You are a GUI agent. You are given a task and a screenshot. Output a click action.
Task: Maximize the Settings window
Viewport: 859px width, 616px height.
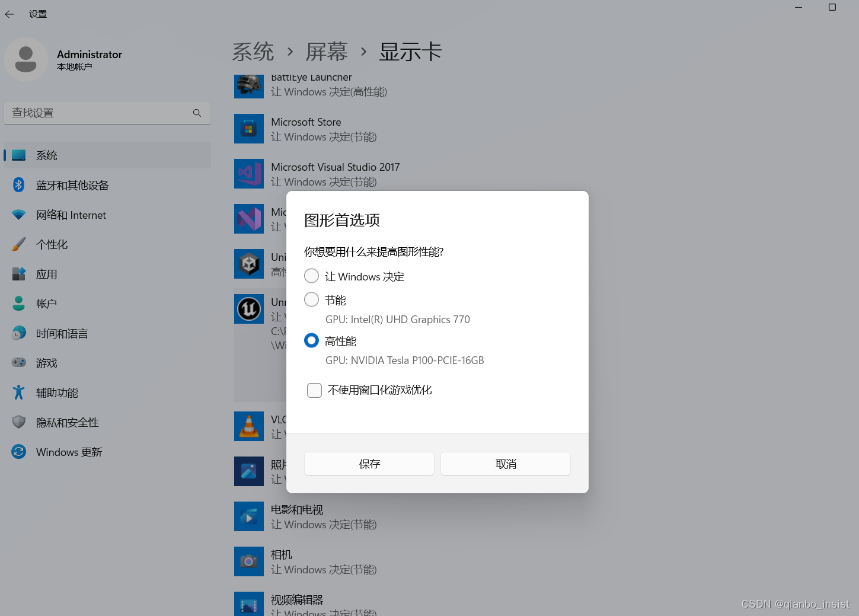(x=832, y=7)
